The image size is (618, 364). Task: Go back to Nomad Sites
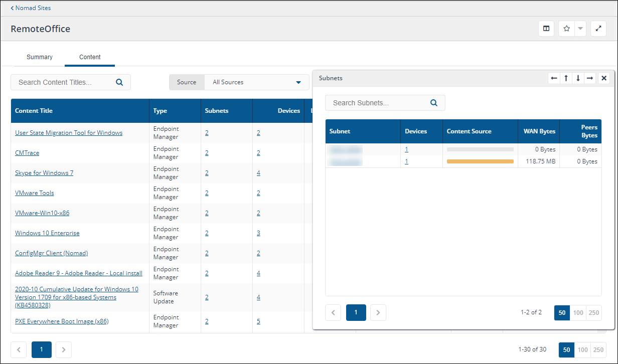click(x=31, y=8)
